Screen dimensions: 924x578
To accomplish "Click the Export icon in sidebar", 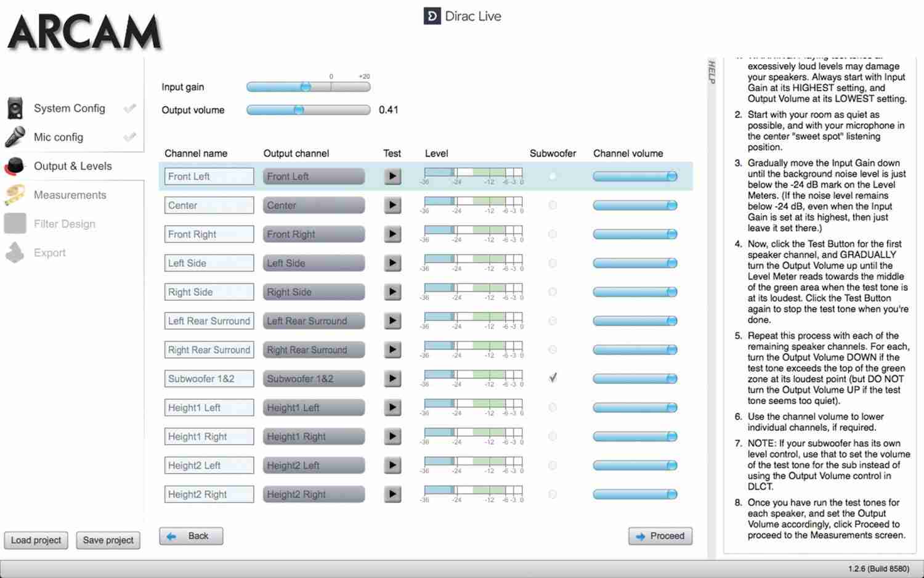I will pos(15,253).
